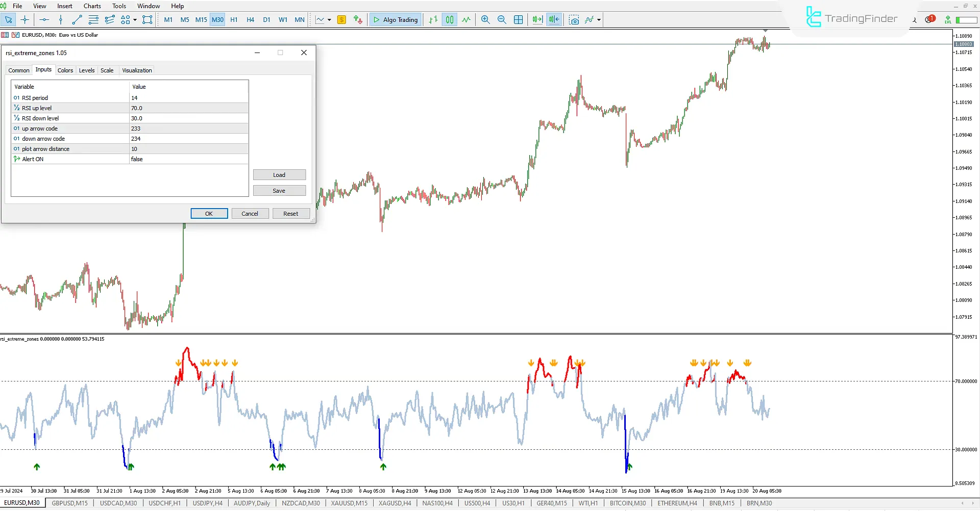Enable auto-scroll to latest bars
The image size is (980, 511).
tap(536, 19)
